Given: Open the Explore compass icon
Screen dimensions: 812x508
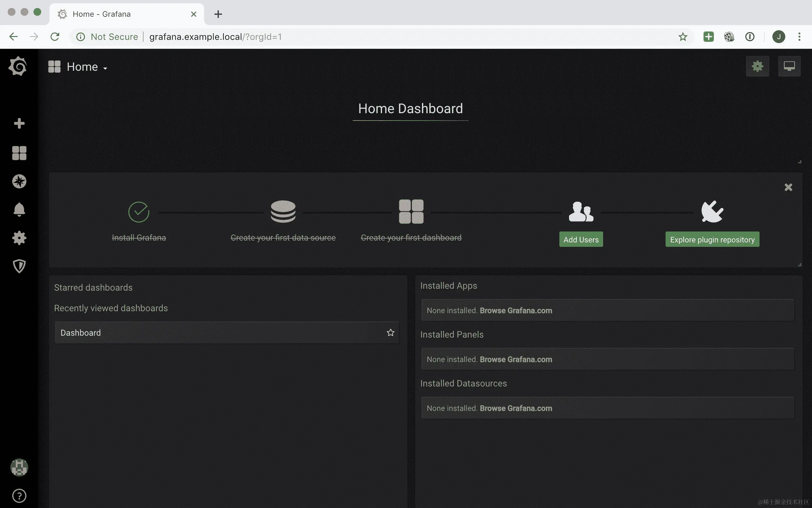Looking at the screenshot, I should click(x=19, y=181).
